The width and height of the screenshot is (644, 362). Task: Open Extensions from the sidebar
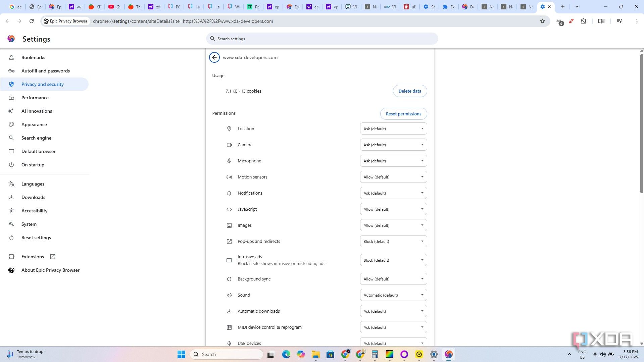click(44, 257)
